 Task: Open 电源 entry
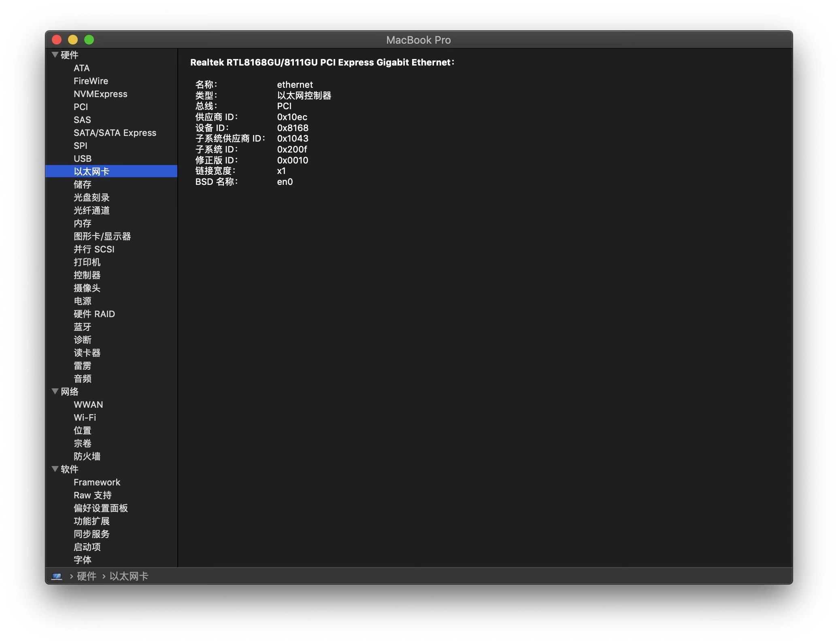coord(83,301)
